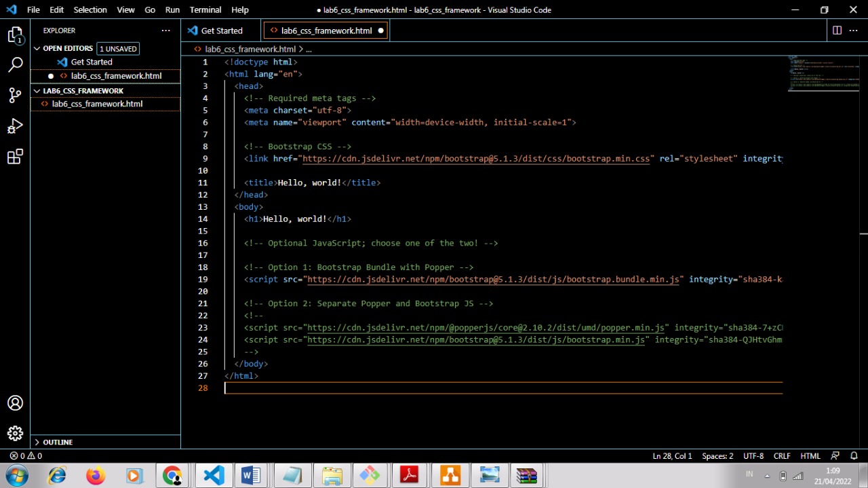Screen dimensions: 868x488
Task: Show hidden system tray icons arrow
Action: [767, 476]
